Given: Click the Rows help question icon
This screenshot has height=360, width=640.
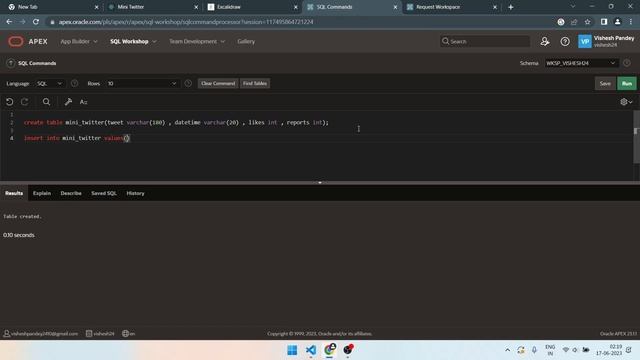Looking at the screenshot, I should (x=188, y=83).
